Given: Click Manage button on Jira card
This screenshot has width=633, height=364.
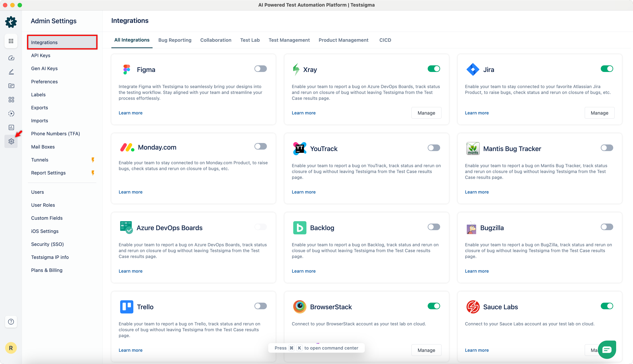Looking at the screenshot, I should 599,113.
